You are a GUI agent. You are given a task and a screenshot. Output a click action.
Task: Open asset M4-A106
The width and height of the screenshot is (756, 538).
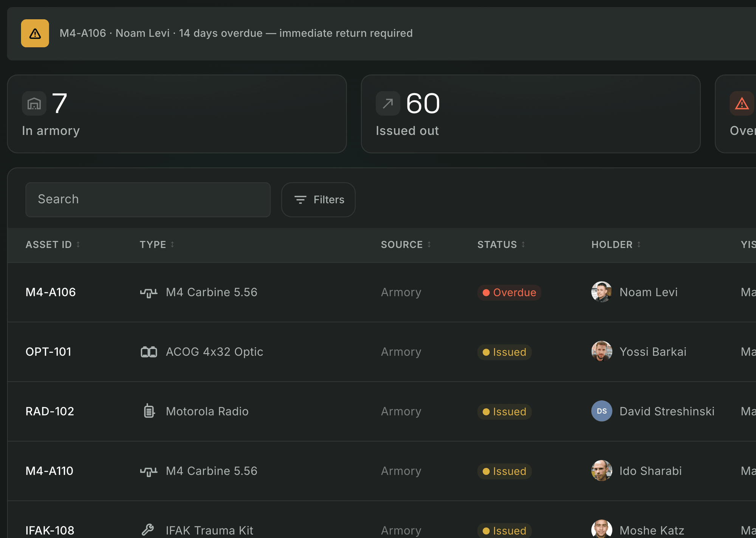[x=51, y=292]
